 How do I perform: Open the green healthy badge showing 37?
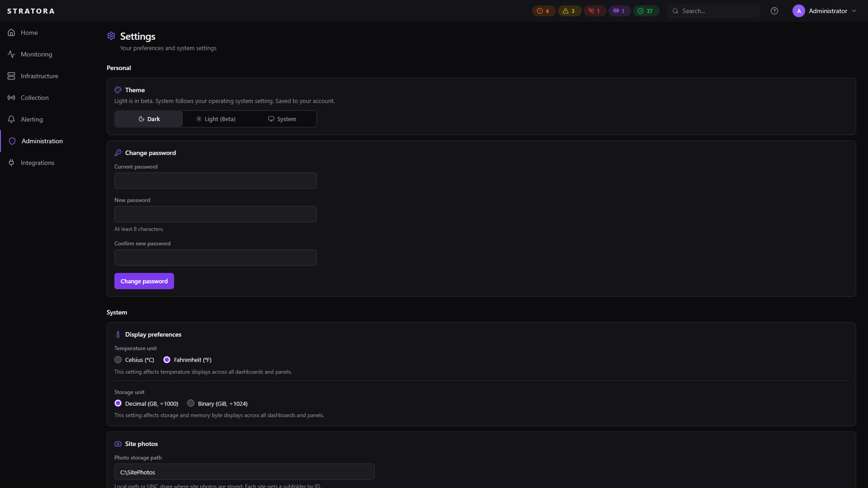point(646,11)
